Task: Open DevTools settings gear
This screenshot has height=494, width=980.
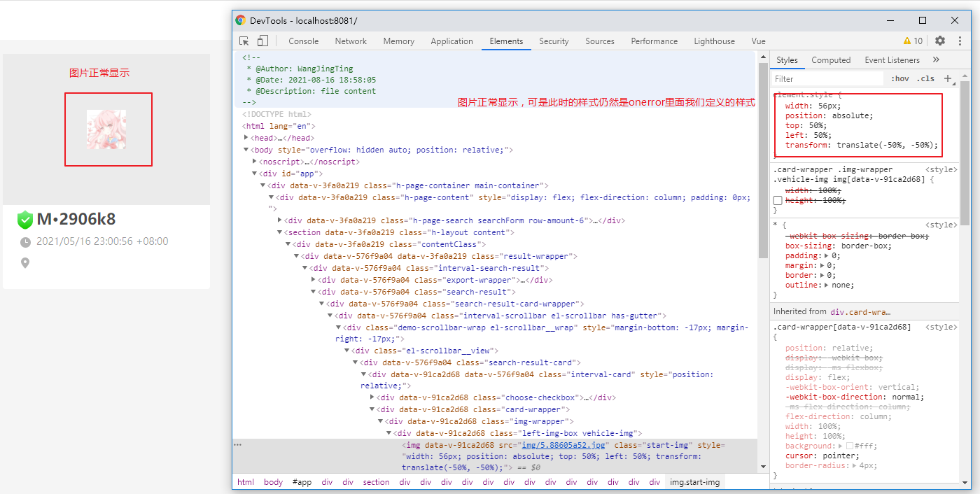Action: coord(940,41)
